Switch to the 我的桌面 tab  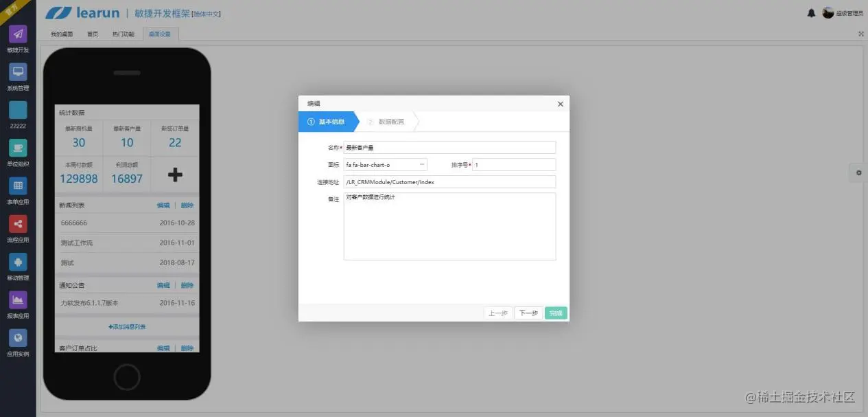click(x=61, y=33)
